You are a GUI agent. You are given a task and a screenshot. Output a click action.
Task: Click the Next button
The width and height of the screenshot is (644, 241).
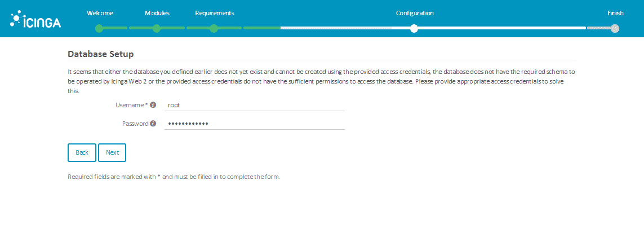[x=112, y=152]
